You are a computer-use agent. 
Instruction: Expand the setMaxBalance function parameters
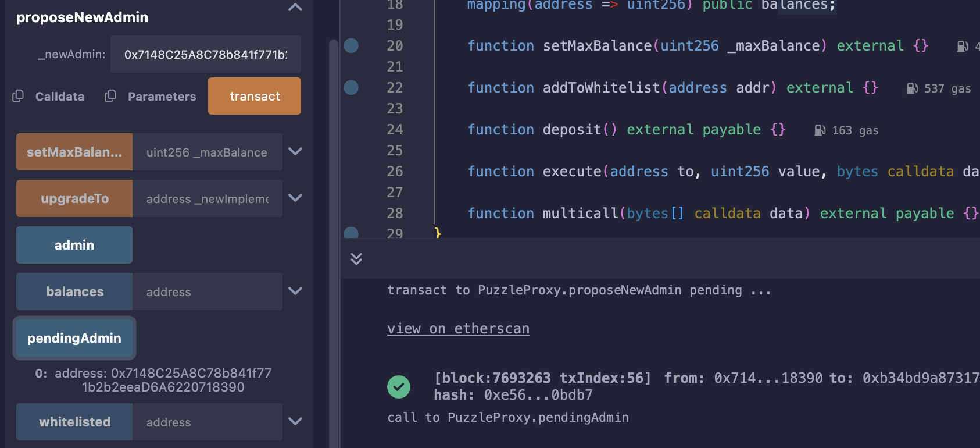pos(295,151)
